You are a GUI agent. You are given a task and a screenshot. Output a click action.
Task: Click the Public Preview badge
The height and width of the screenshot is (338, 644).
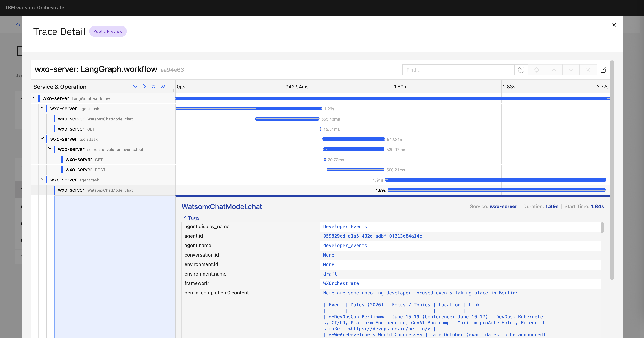(108, 31)
